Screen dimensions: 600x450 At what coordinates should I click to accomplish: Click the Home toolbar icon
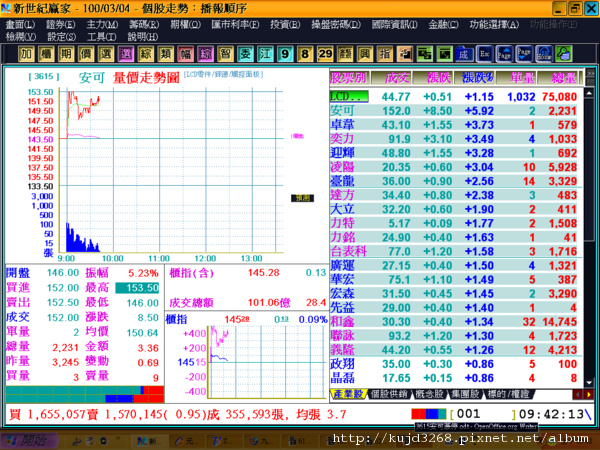[x=544, y=54]
